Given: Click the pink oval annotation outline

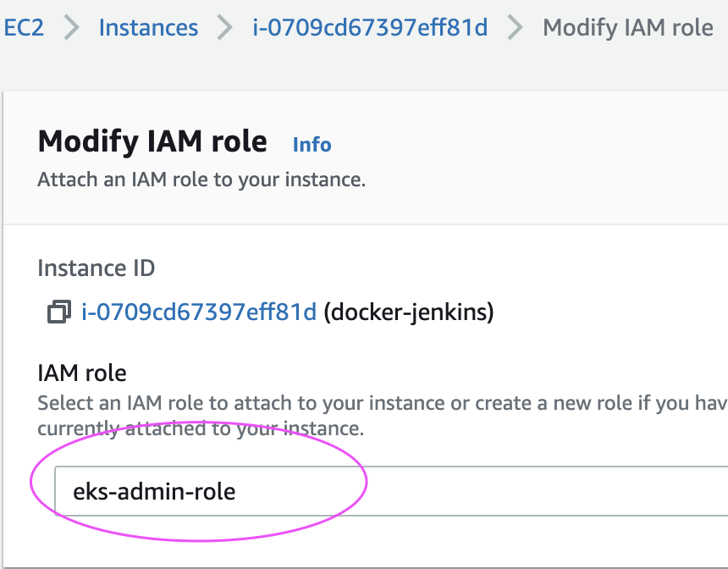Looking at the screenshot, I should tap(366, 480).
